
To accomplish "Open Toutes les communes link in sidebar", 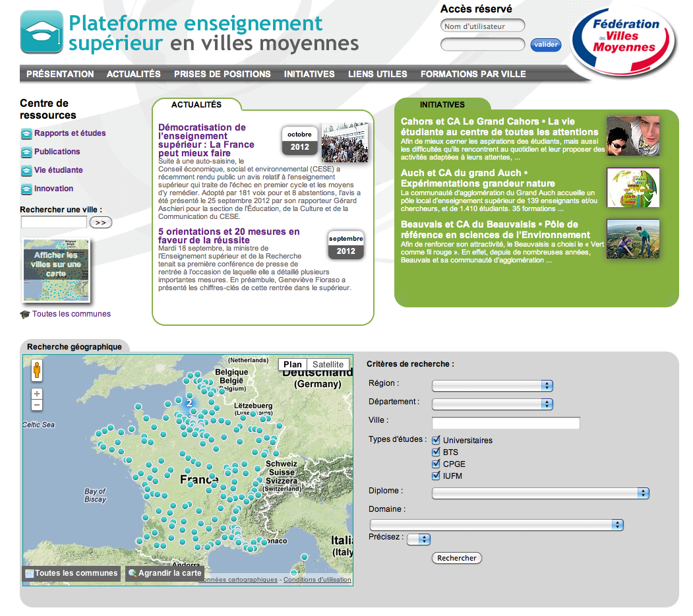I will 71,314.
